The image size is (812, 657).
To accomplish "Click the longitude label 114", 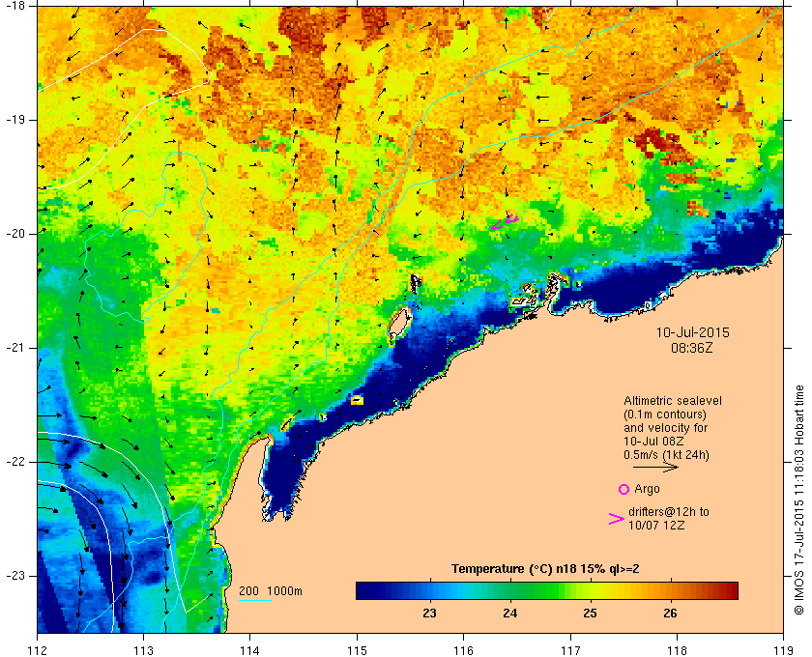I will (x=250, y=649).
